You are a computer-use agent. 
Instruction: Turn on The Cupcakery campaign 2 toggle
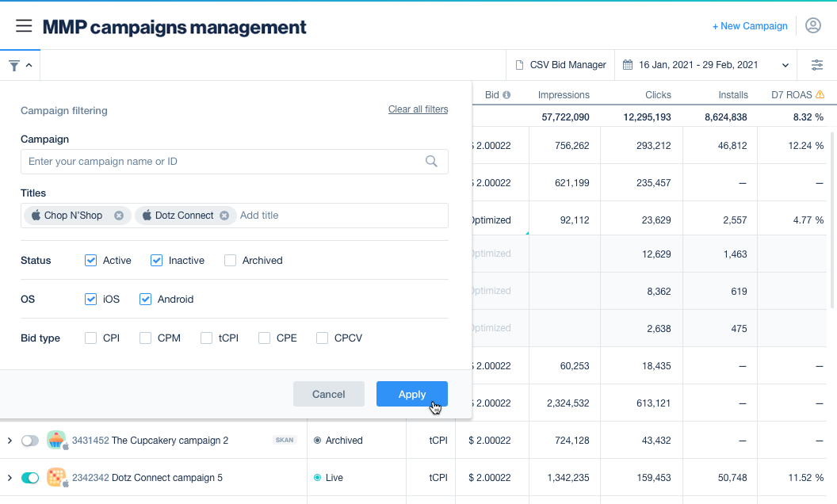click(x=30, y=441)
